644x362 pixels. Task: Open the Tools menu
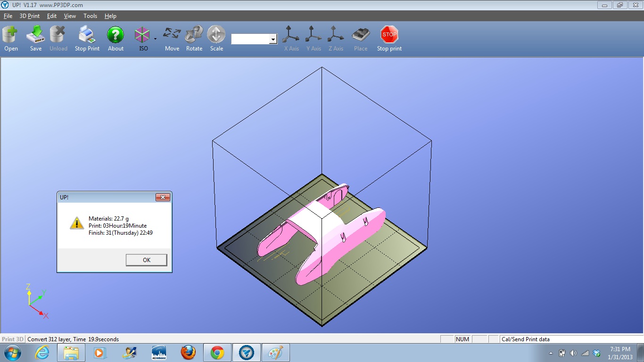pos(90,16)
